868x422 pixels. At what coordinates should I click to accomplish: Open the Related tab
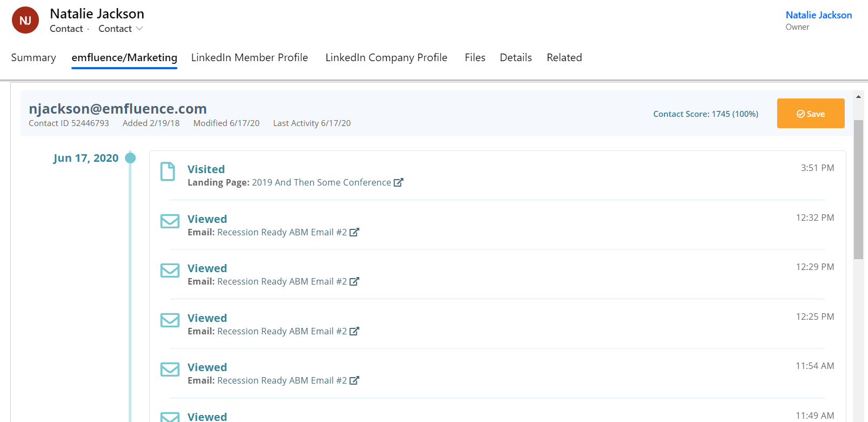(564, 57)
